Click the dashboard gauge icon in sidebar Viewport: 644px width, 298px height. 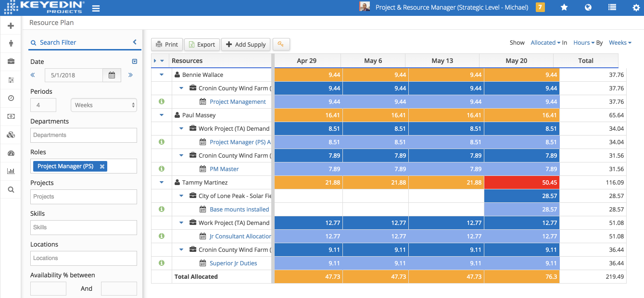(11, 153)
